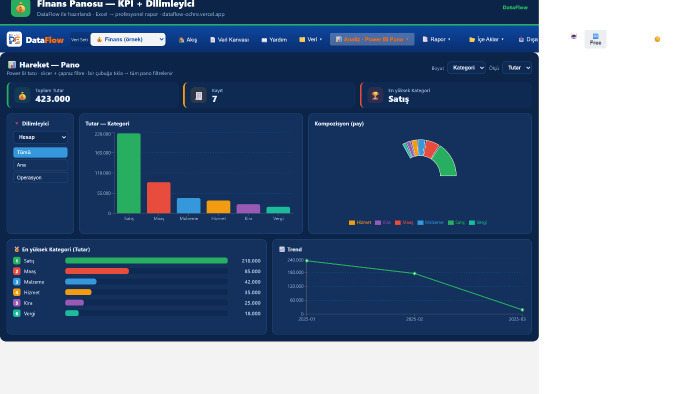Click the teal Vergi bar in bar chart
Image resolution: width=700 pixels, height=394 pixels.
coord(278,210)
